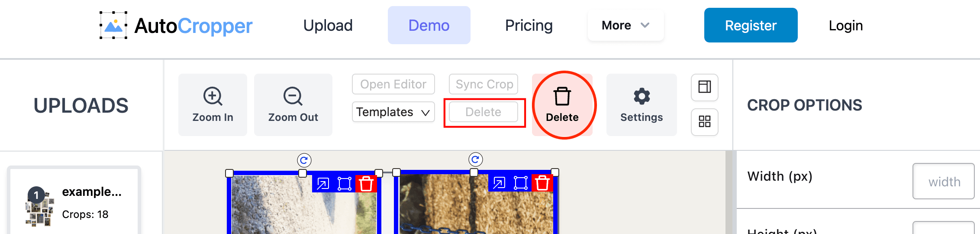980x234 pixels.
Task: Click the red trash icon on the first crop
Action: tap(366, 184)
